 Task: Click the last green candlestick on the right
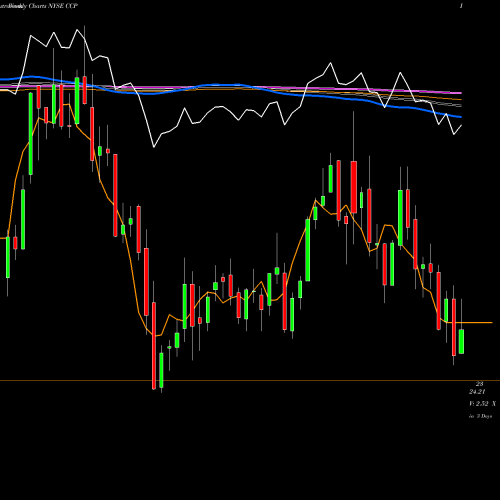pyautogui.click(x=461, y=341)
